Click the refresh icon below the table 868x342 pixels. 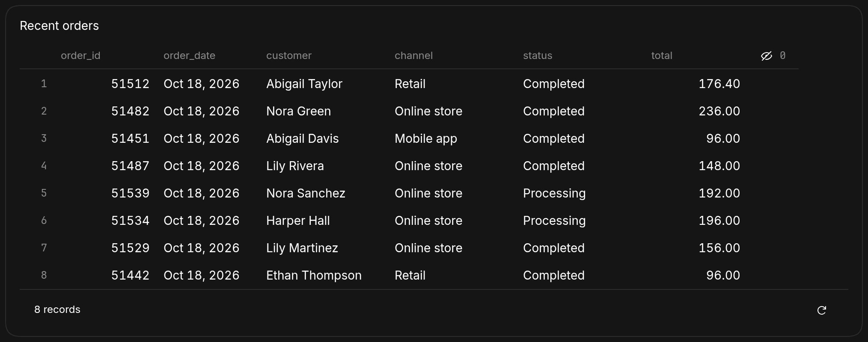tap(821, 310)
